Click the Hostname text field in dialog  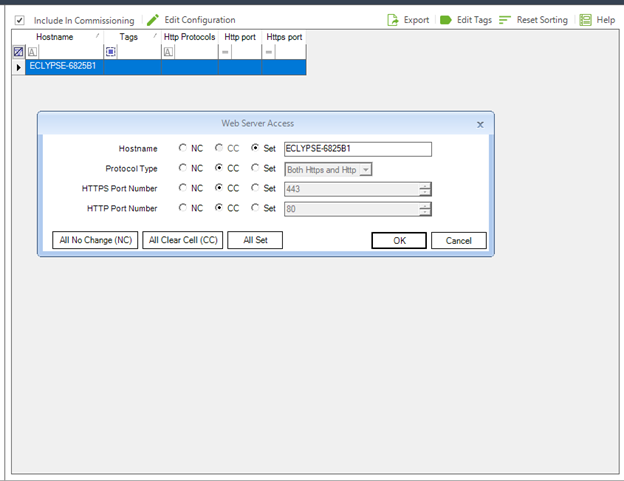point(357,149)
